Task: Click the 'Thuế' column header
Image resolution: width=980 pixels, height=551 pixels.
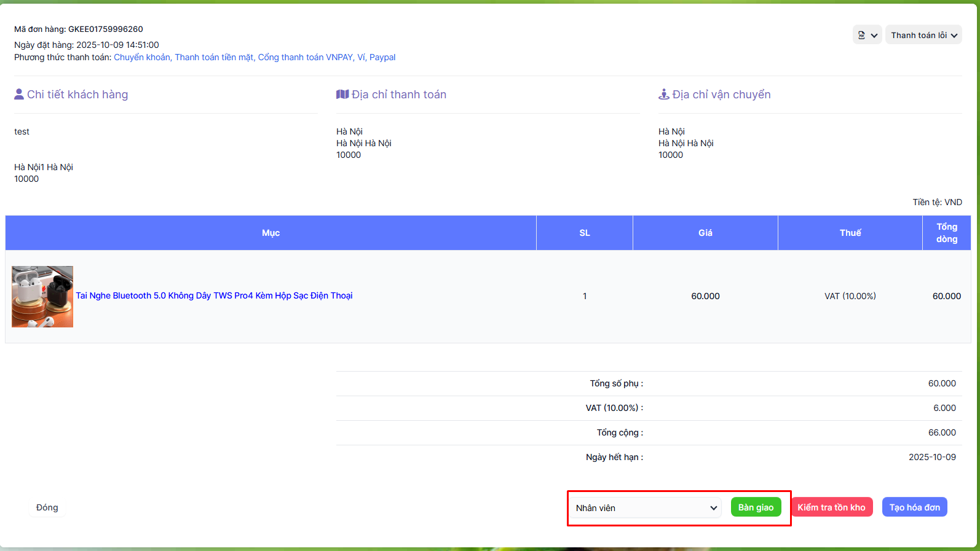Action: 850,233
